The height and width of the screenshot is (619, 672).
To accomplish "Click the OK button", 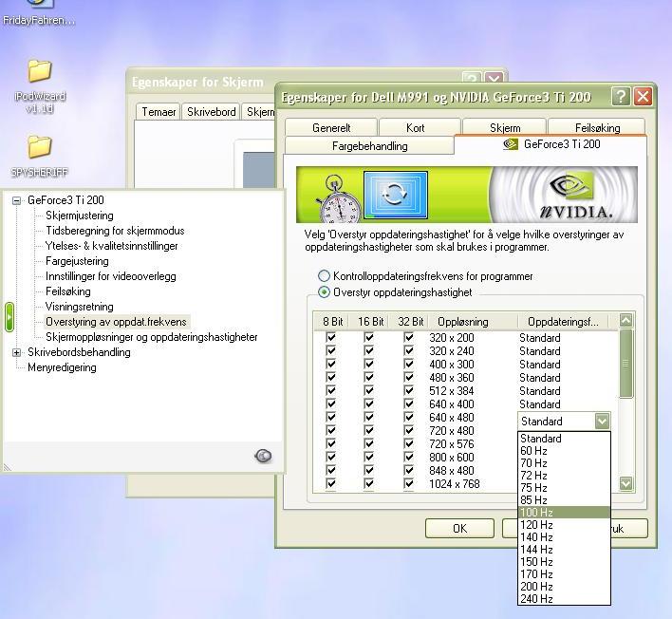I will (x=459, y=529).
